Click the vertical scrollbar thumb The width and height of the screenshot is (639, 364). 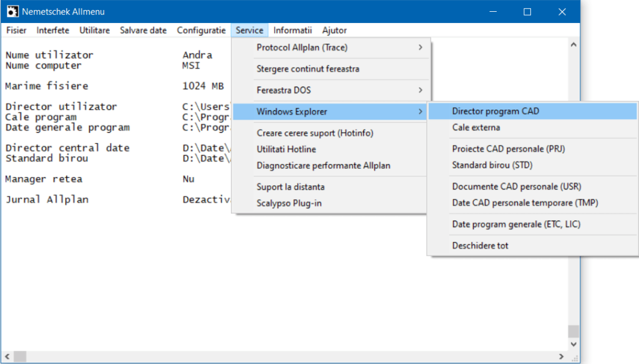[x=573, y=332]
